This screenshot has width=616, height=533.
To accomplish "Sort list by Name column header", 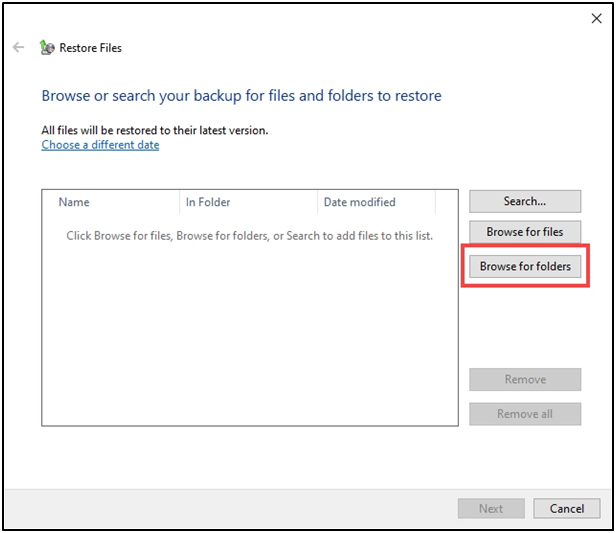I will tap(111, 202).
